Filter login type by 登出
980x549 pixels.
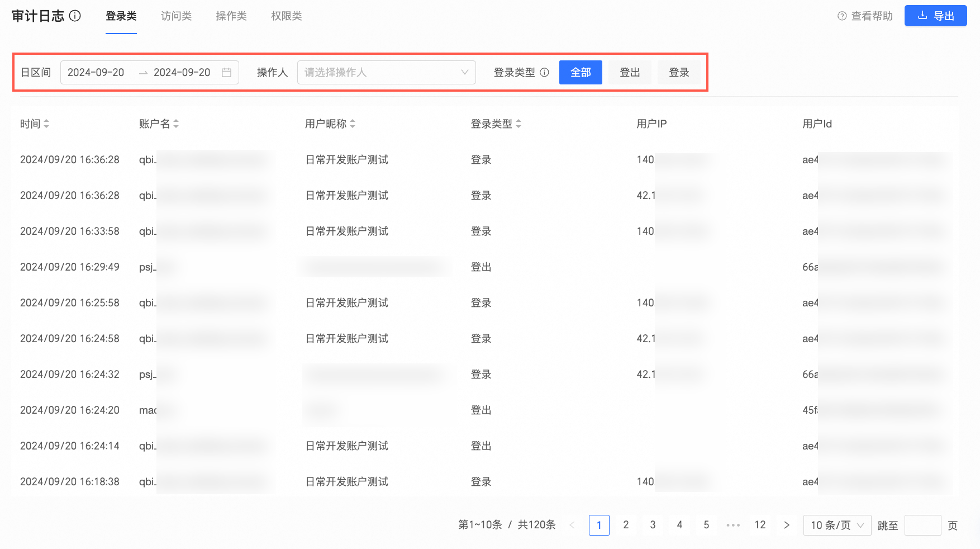[x=630, y=73]
